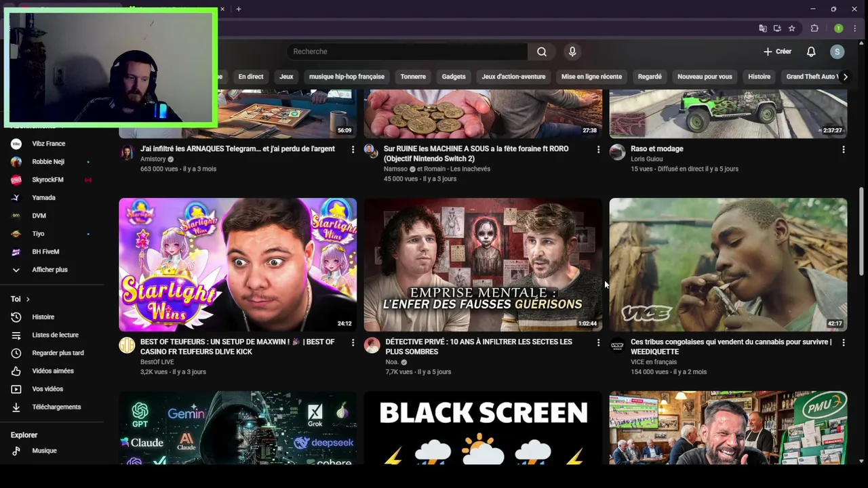Open the account avatar menu
This screenshot has width=868, height=488.
(x=837, y=52)
